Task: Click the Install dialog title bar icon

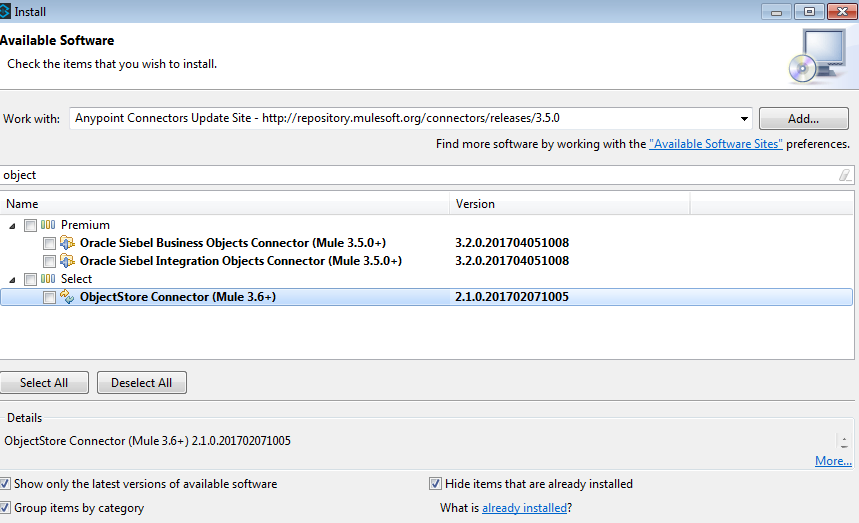Action: (6, 11)
